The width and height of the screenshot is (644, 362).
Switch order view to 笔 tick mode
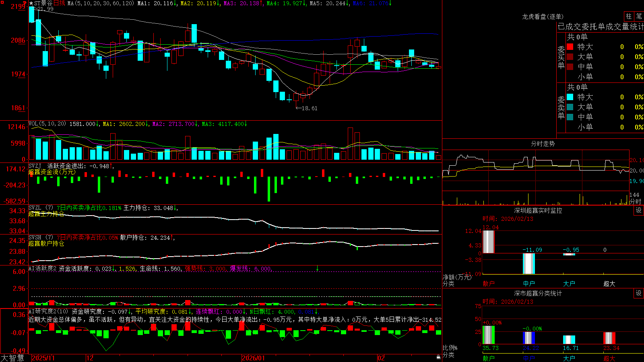click(639, 16)
